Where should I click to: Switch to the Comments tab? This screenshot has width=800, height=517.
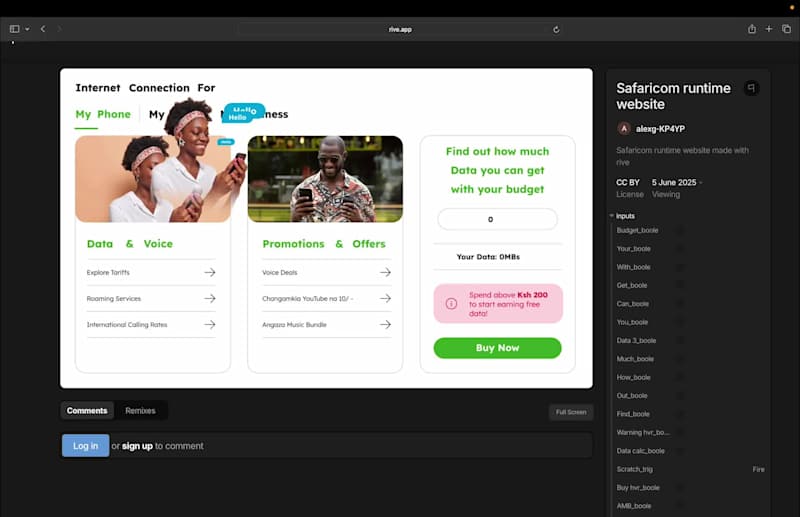pos(87,411)
